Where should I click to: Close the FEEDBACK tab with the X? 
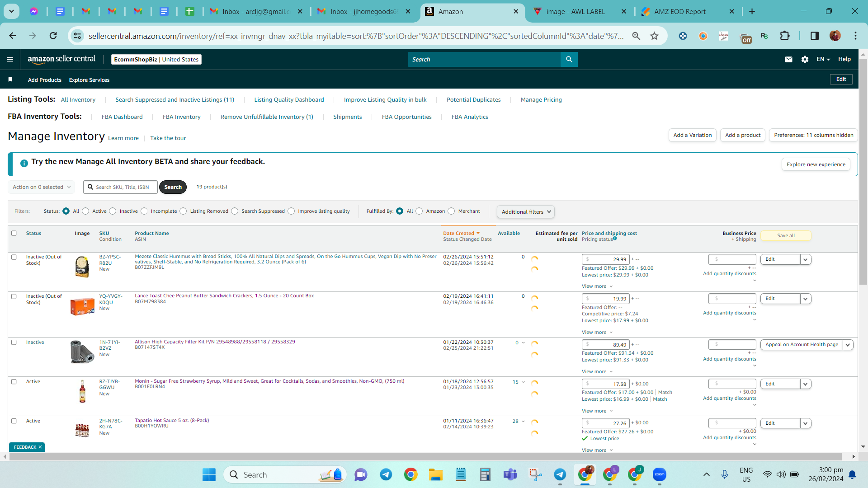click(x=40, y=447)
